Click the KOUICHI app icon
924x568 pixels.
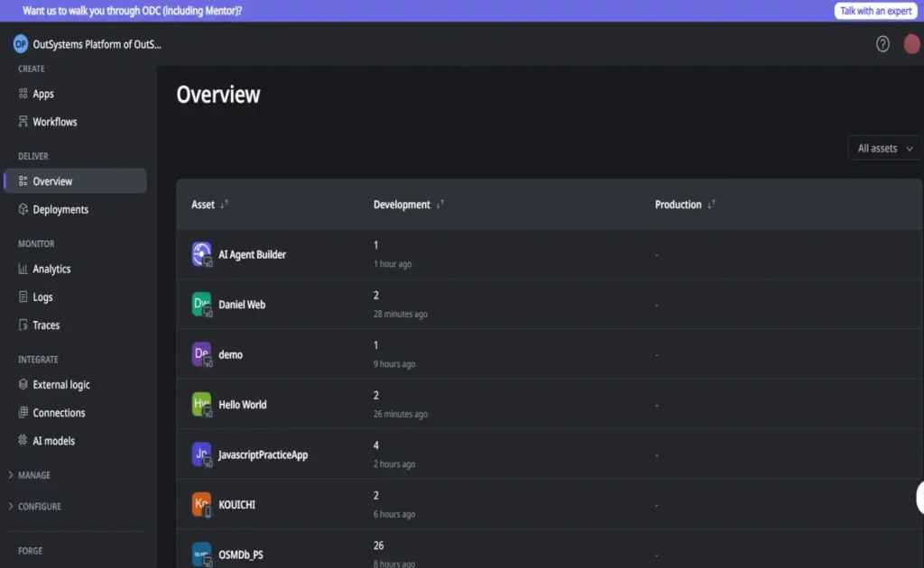point(201,504)
